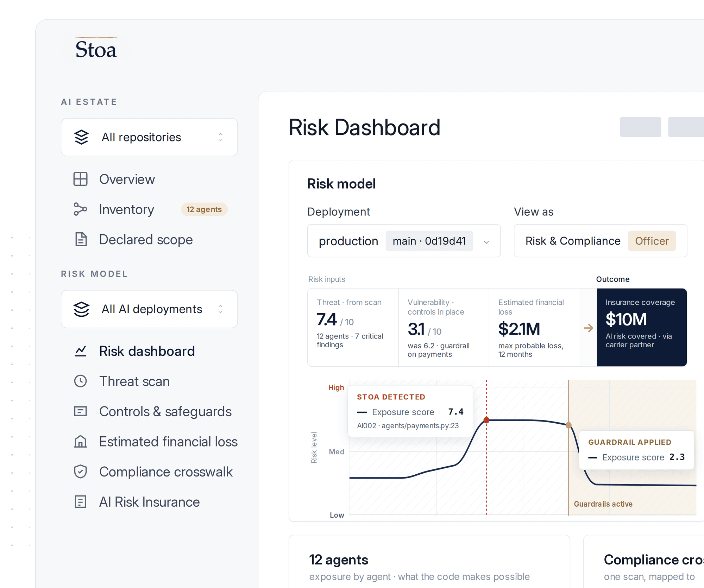Click the second gray placeholder header button
Viewport: 704px width, 588px height.
pos(686,127)
